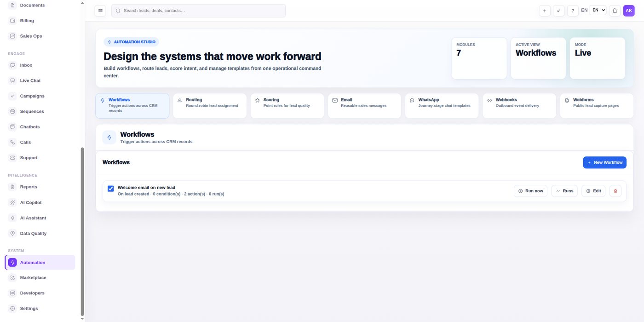The image size is (644, 322).
Task: Open the Inbox sidebar icon
Action: (x=12, y=65)
